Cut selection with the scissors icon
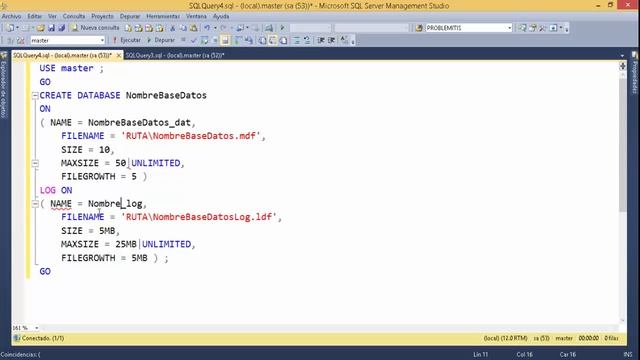This screenshot has height=360, width=640. tap(173, 28)
